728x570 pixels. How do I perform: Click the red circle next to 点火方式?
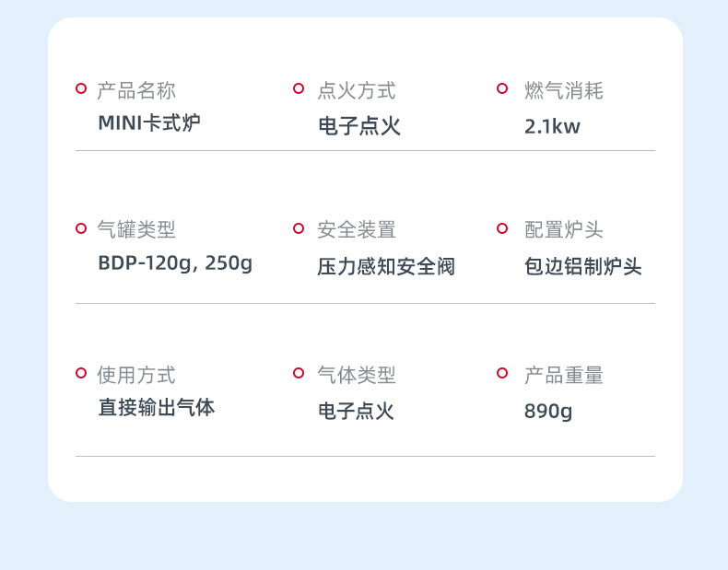(x=299, y=89)
